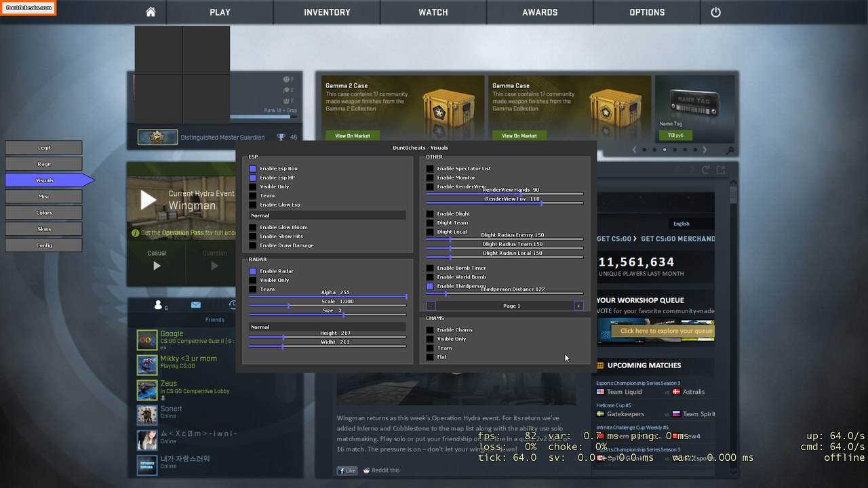
Task: Click View On Market for Gamma 2 Case
Action: coord(352,136)
